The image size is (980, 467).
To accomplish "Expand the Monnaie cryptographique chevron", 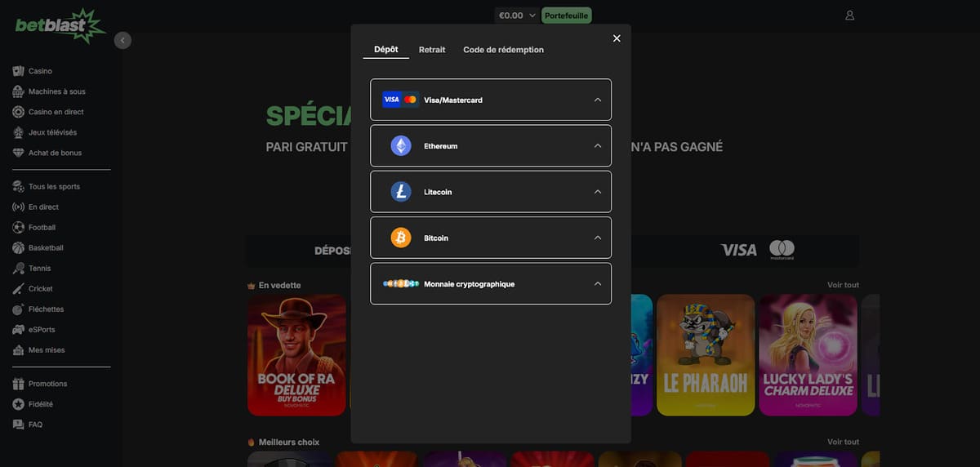I will [598, 283].
